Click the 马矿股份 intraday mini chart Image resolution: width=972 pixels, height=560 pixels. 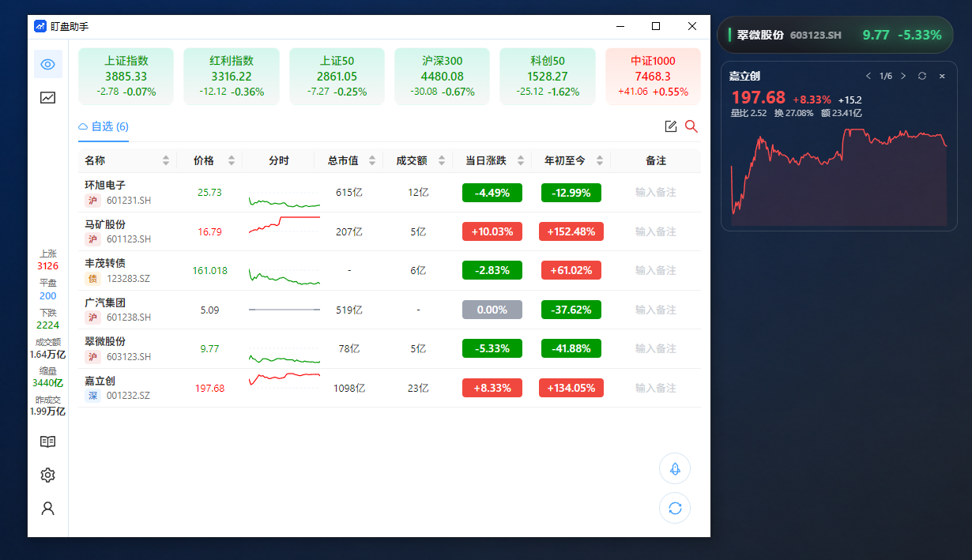(x=284, y=225)
